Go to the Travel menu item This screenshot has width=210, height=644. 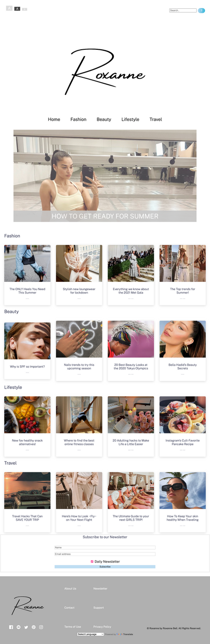(x=156, y=119)
